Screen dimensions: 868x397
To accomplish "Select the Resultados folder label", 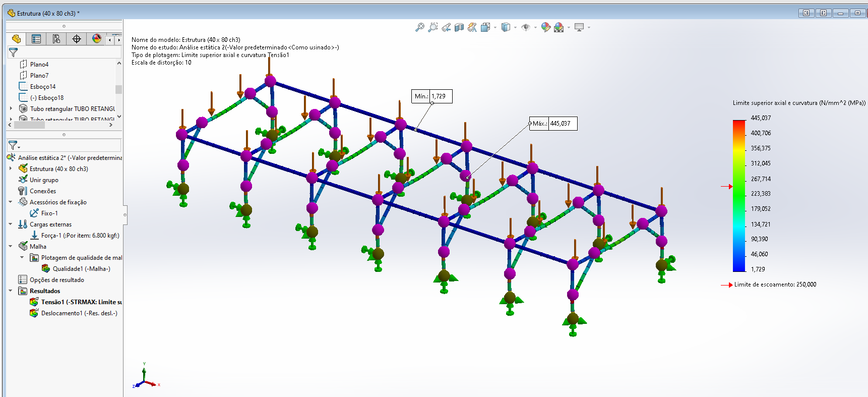I will coord(45,291).
